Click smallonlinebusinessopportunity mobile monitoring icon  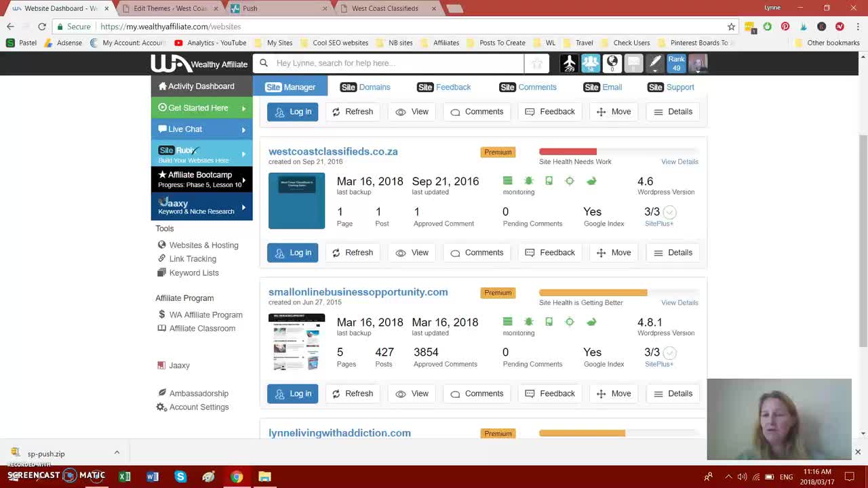(x=549, y=322)
